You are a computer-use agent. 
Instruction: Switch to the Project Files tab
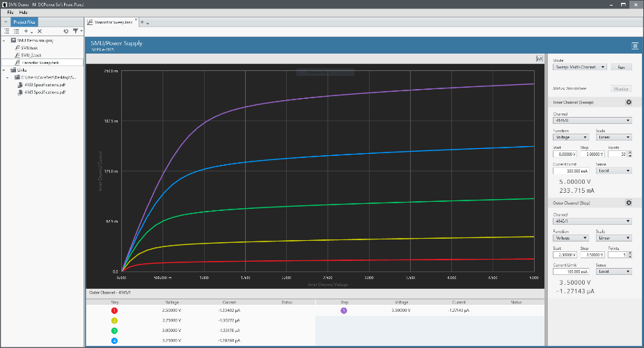(26, 22)
